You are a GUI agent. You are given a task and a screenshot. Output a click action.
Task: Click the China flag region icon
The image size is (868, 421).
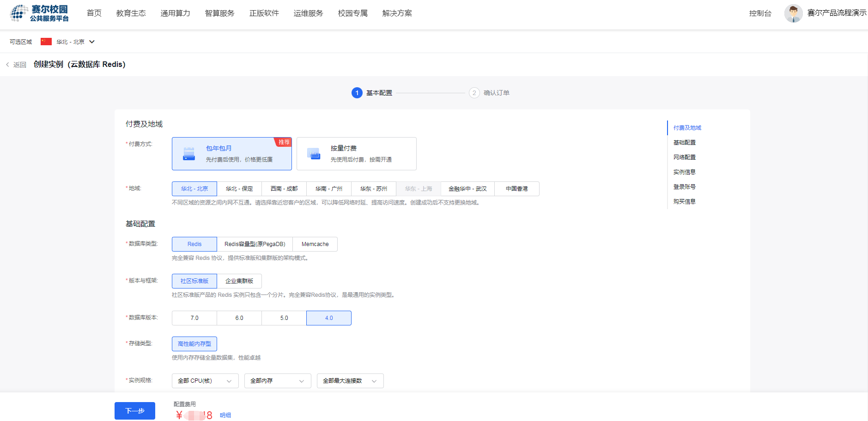click(x=46, y=42)
